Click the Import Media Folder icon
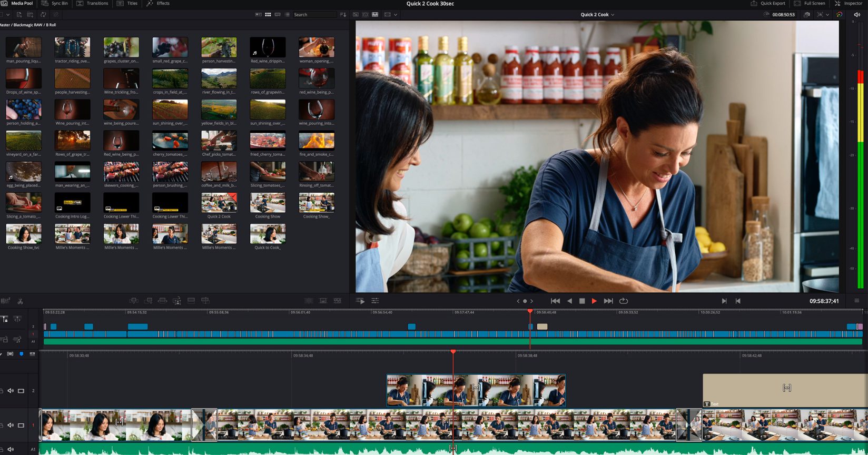Viewport: 868px width, 455px height. tap(31, 15)
